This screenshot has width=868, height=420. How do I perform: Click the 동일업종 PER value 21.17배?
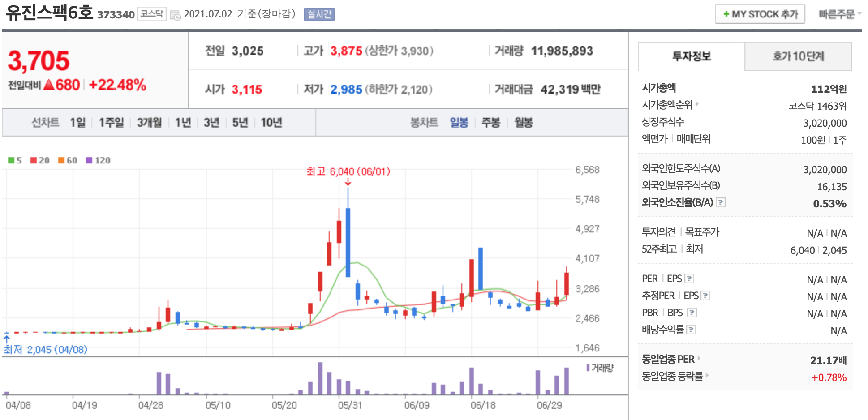[x=829, y=360]
